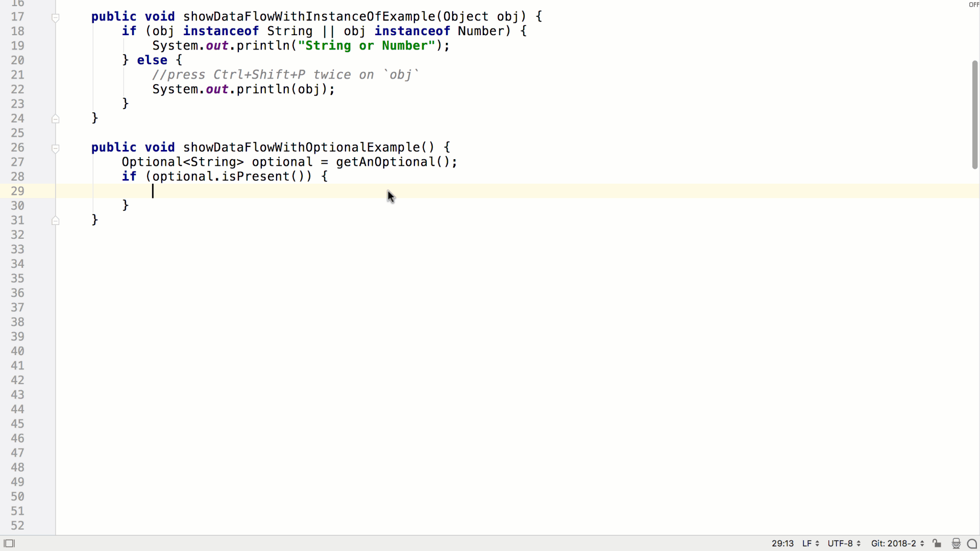The width and height of the screenshot is (980, 551).
Task: Click line number 17 in the gutter
Action: [x=18, y=17]
